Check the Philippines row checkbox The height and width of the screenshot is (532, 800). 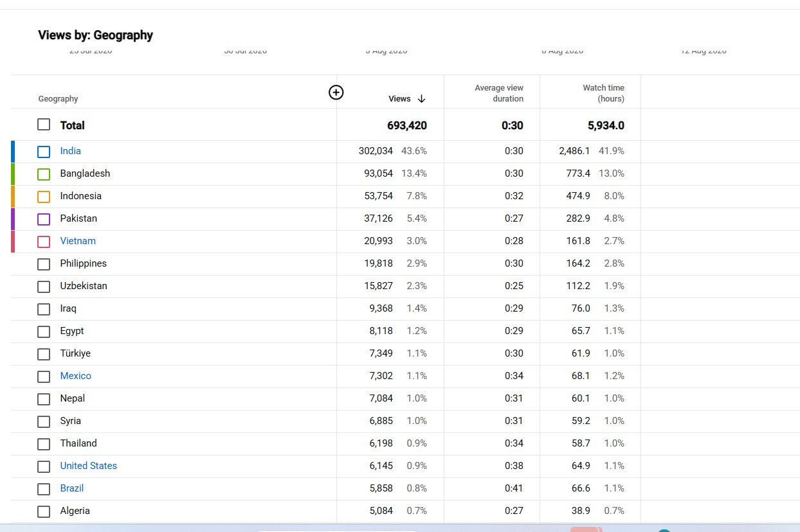point(44,264)
